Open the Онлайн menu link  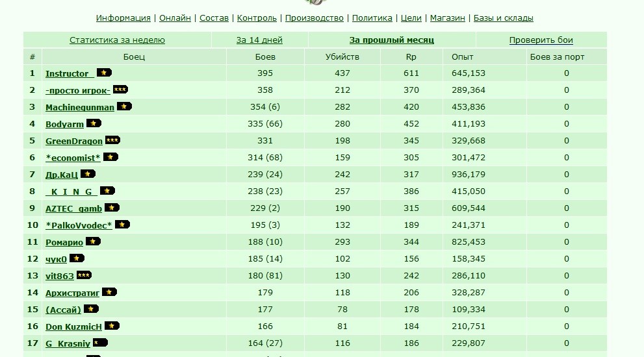(175, 18)
